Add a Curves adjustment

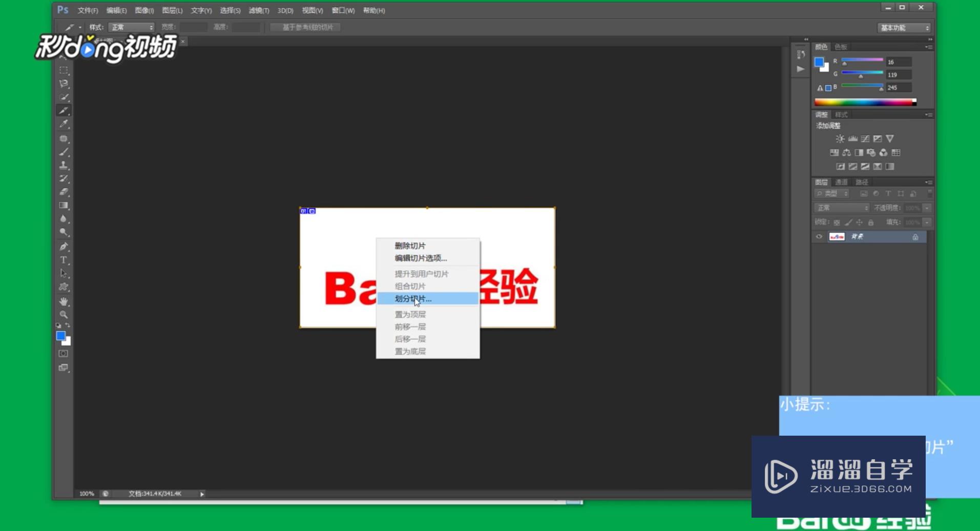[865, 139]
